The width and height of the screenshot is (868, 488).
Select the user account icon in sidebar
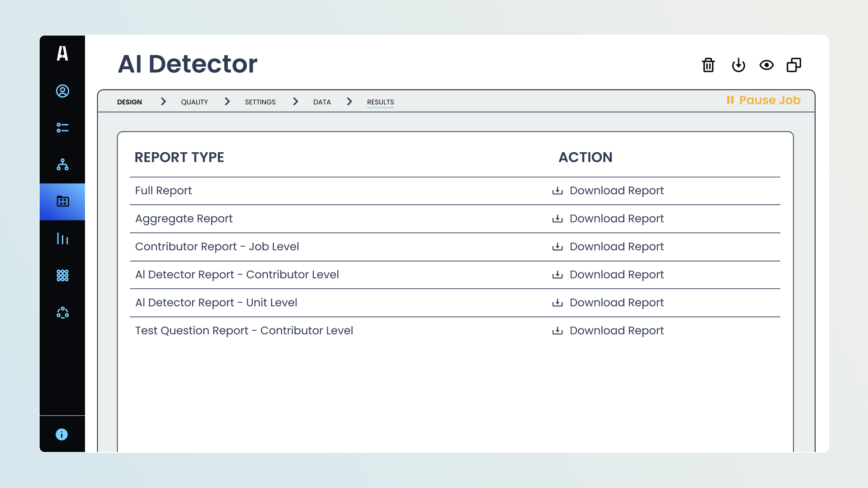(x=62, y=91)
